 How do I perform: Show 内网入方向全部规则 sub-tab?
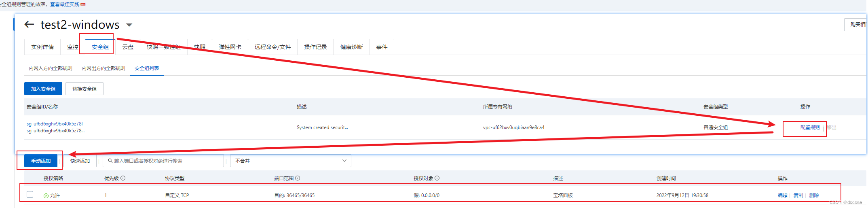51,68
